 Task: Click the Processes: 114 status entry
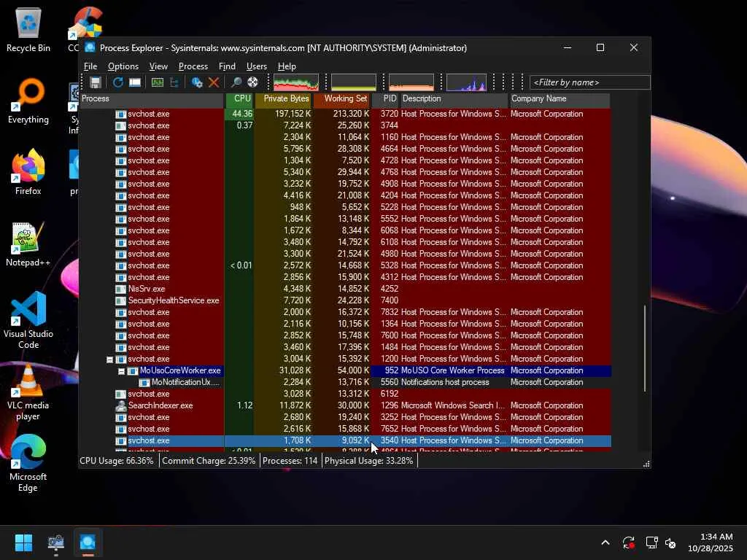pyautogui.click(x=290, y=461)
